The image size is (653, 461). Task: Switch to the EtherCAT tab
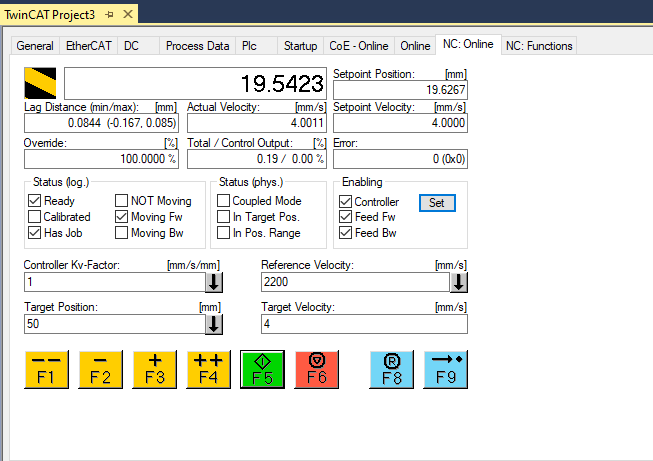click(89, 46)
